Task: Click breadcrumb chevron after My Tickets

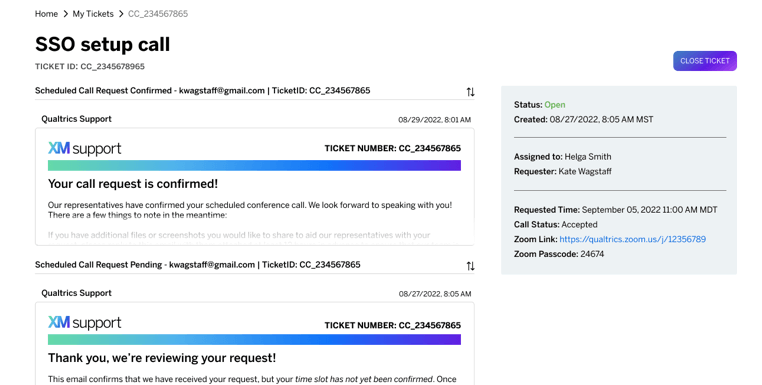Action: pyautogui.click(x=121, y=14)
